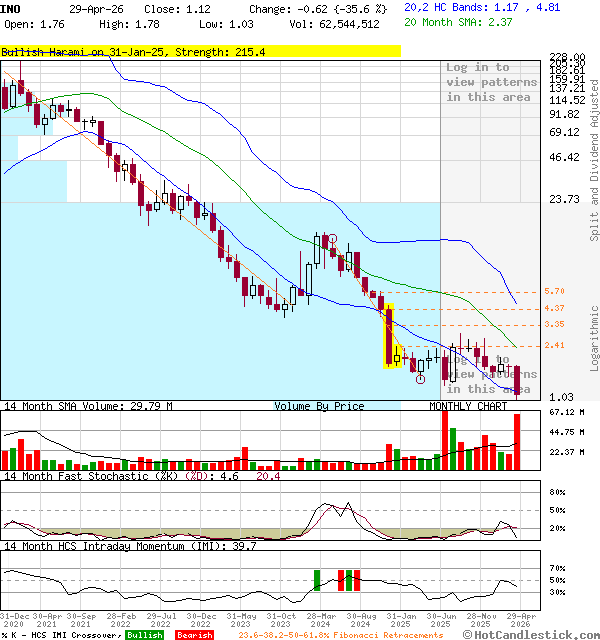Click the yellow-highlighted Harami candle pattern
The width and height of the screenshot is (600, 640).
[391, 338]
